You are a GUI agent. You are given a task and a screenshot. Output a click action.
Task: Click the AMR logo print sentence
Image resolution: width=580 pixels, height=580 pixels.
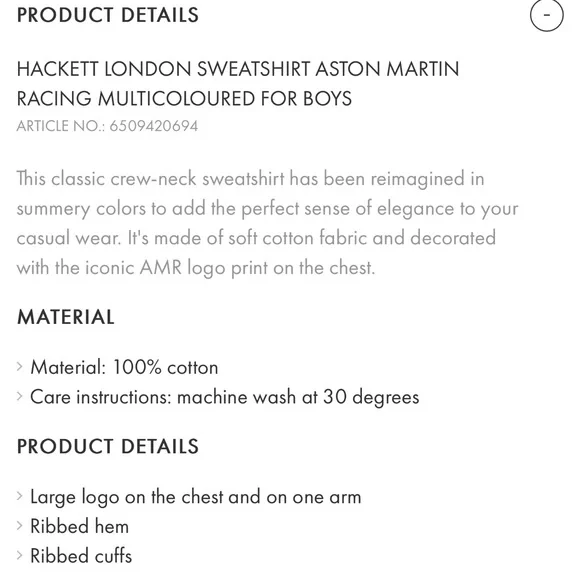pyautogui.click(x=196, y=268)
